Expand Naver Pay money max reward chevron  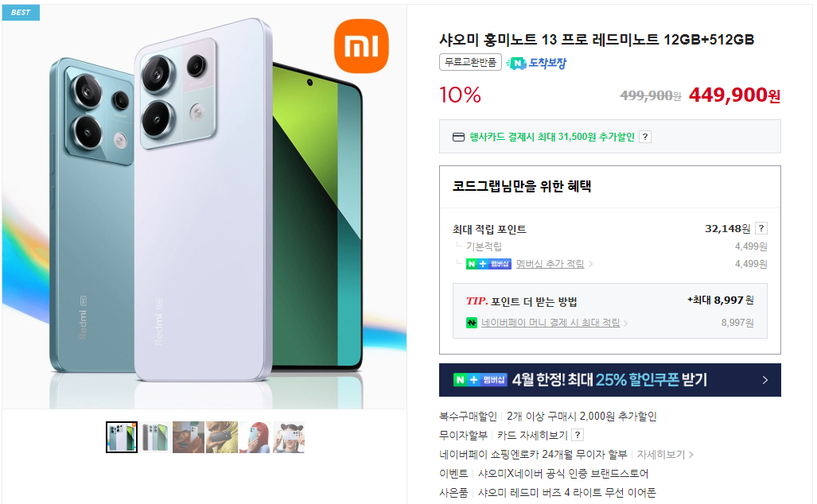click(x=625, y=324)
